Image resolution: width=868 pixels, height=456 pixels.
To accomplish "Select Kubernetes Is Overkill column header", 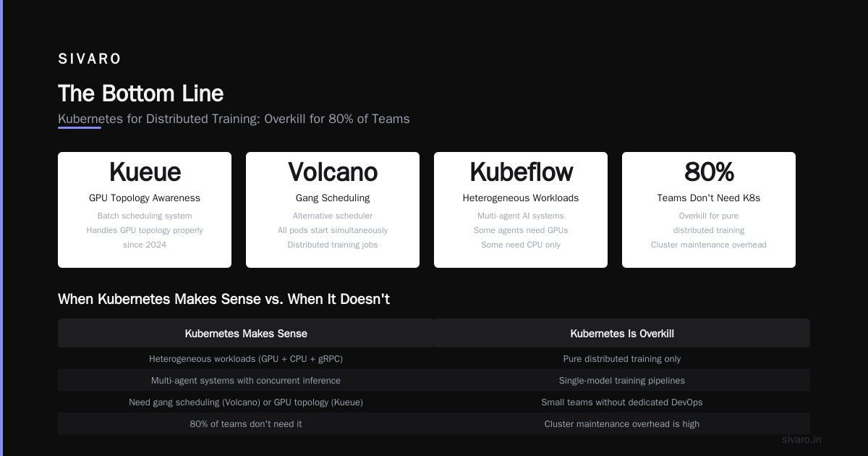I will 622,334.
